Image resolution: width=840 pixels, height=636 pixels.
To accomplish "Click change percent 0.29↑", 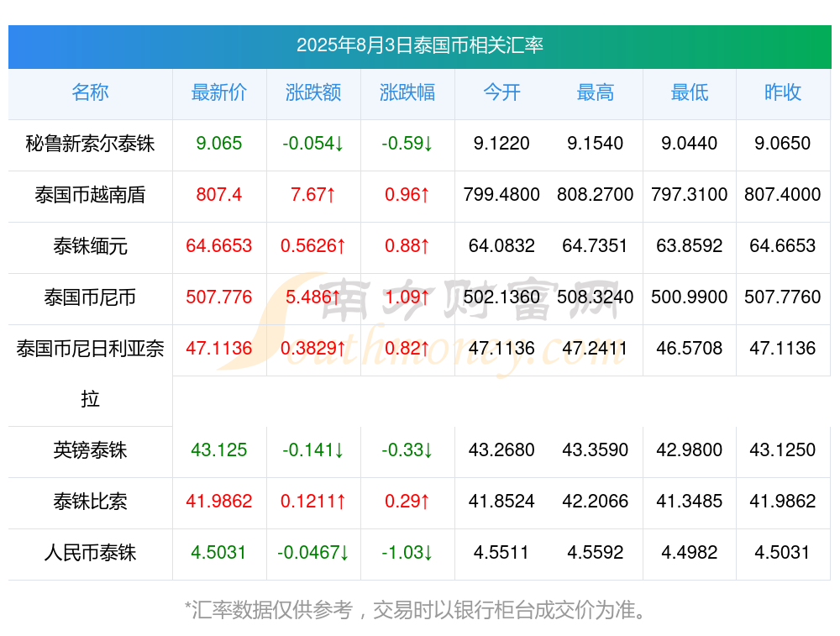I will tap(407, 502).
